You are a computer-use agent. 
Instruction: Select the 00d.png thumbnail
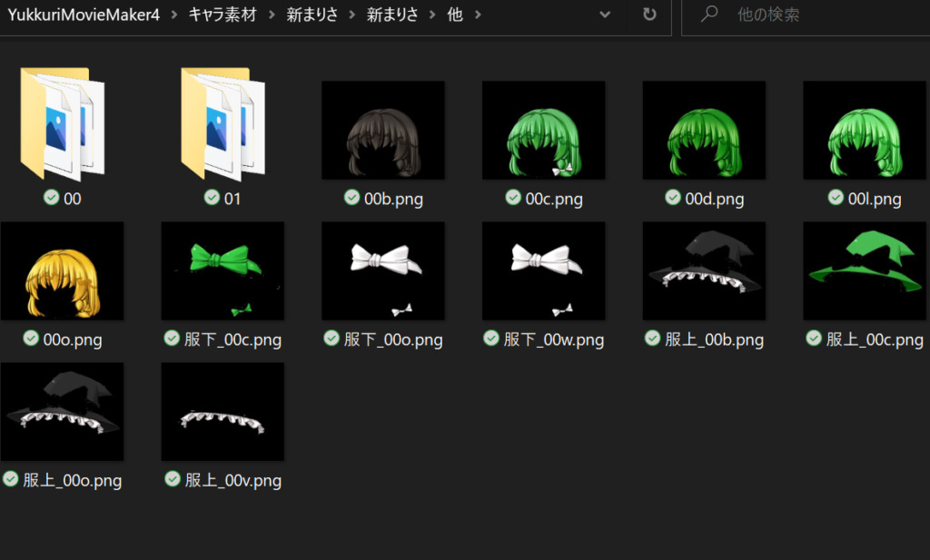[704, 131]
